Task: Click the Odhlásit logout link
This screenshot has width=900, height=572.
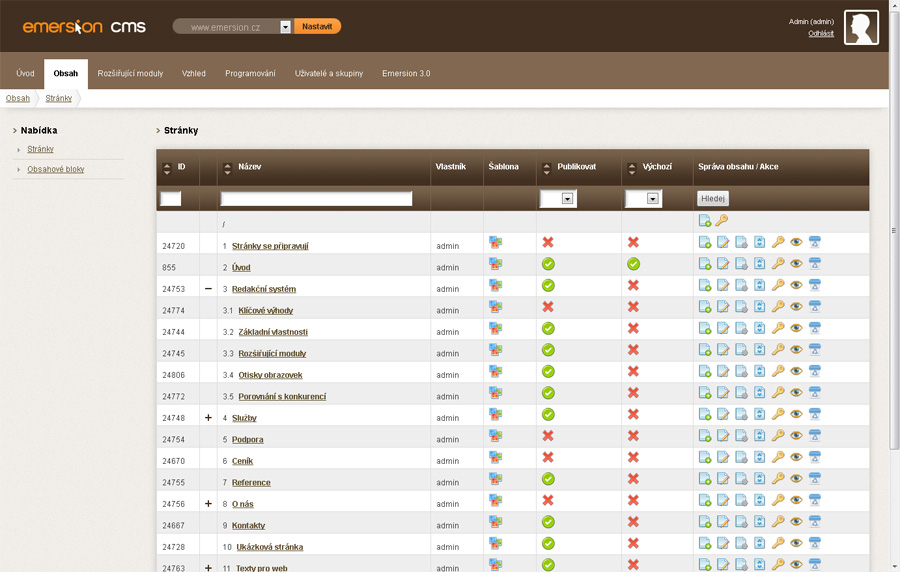Action: click(820, 34)
